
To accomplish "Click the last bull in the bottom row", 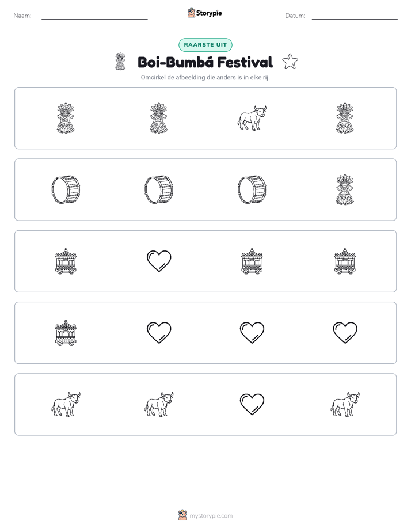I will tap(345, 404).
